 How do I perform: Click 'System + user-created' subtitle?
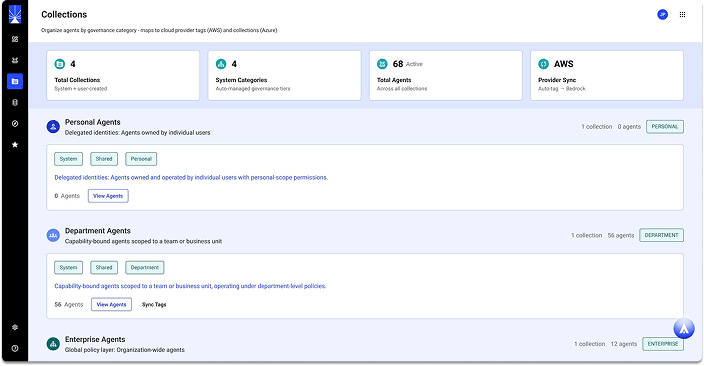coord(81,88)
